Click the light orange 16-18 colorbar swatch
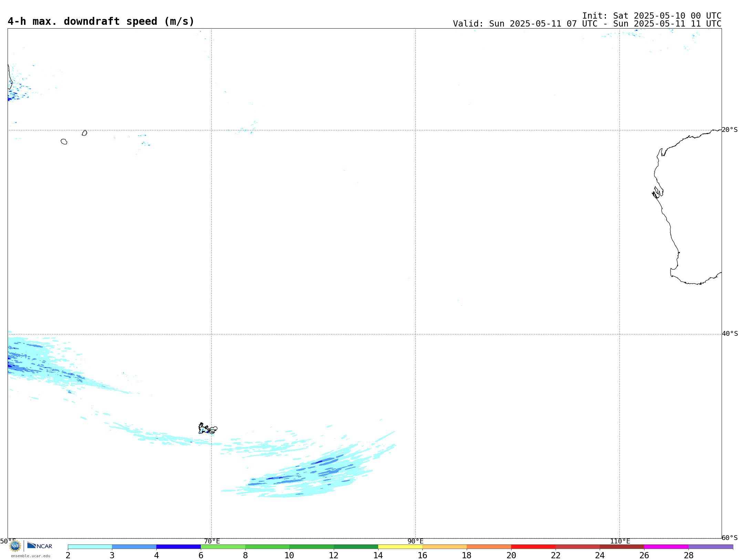The image size is (744, 560). [x=445, y=547]
